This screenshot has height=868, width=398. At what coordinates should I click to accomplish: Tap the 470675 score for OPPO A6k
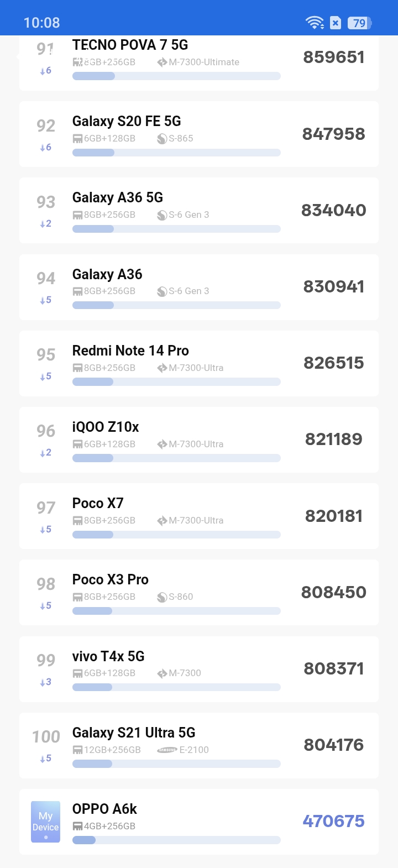pyautogui.click(x=333, y=822)
